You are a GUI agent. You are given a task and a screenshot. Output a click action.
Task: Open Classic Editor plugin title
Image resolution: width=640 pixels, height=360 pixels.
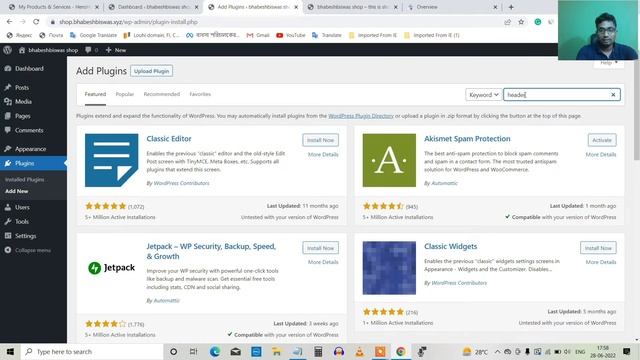click(169, 139)
